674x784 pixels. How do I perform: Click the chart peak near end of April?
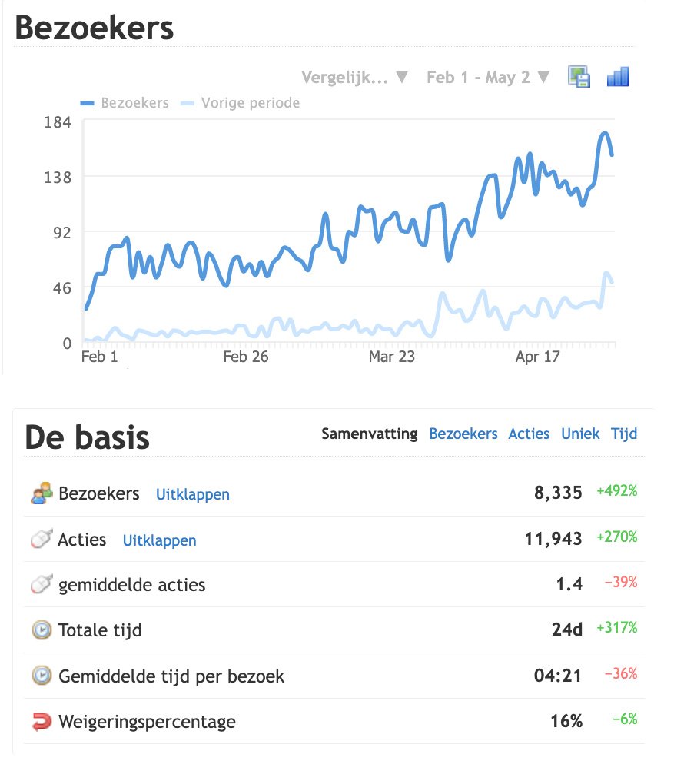click(605, 135)
